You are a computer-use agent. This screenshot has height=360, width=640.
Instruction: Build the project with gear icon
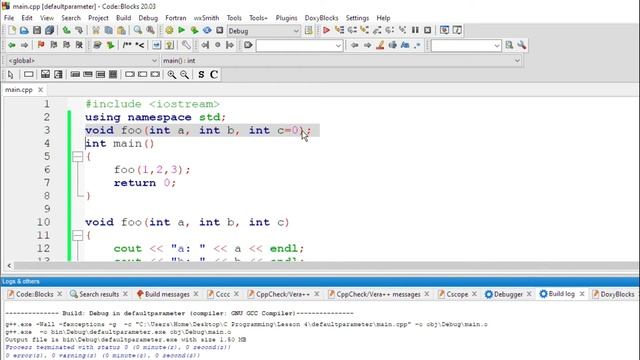pyautogui.click(x=169, y=30)
